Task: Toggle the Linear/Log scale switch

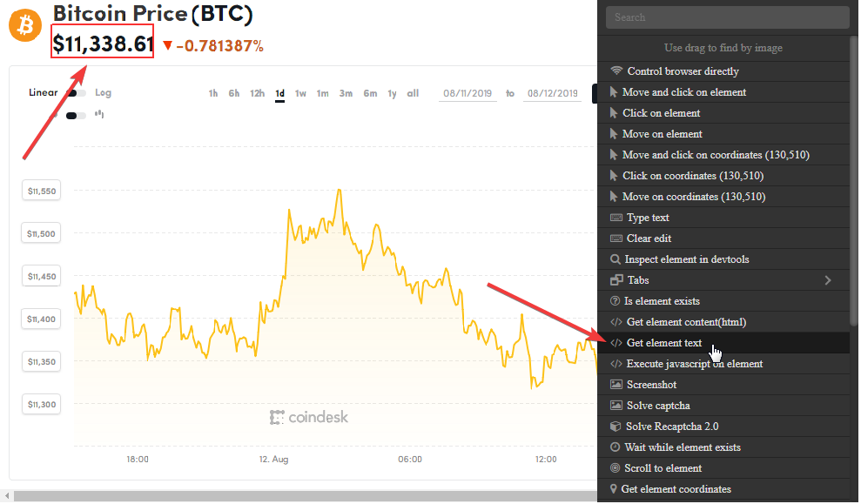Action: tap(77, 93)
